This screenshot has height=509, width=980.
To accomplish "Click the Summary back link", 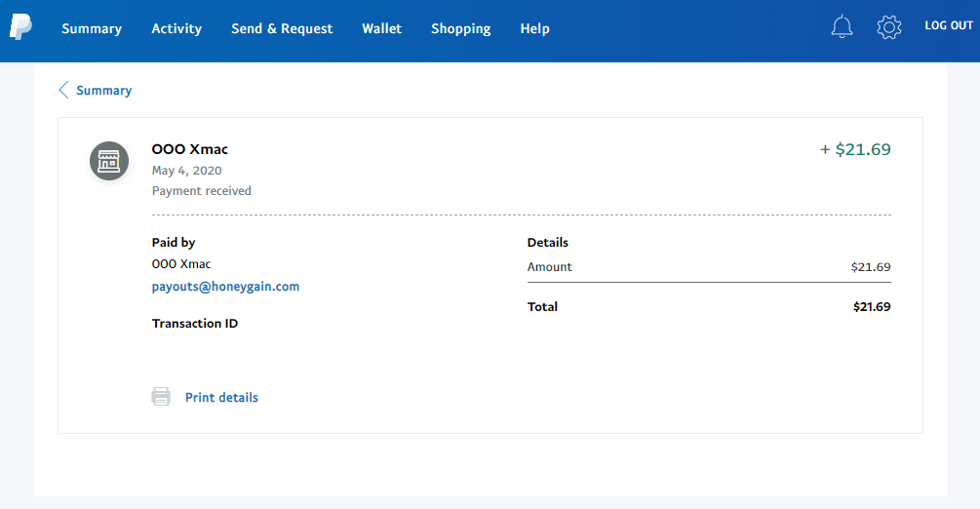I will [x=103, y=91].
